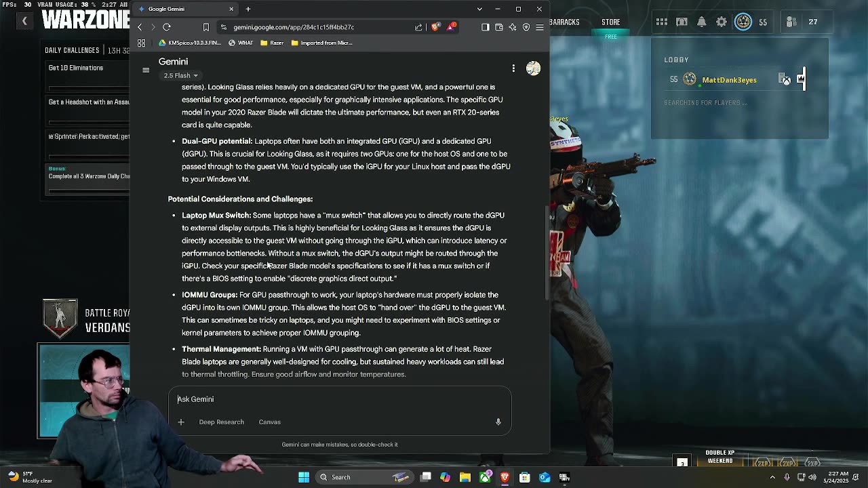The height and width of the screenshot is (488, 868).
Task: Click the Double XP Weekend banner
Action: [x=720, y=457]
